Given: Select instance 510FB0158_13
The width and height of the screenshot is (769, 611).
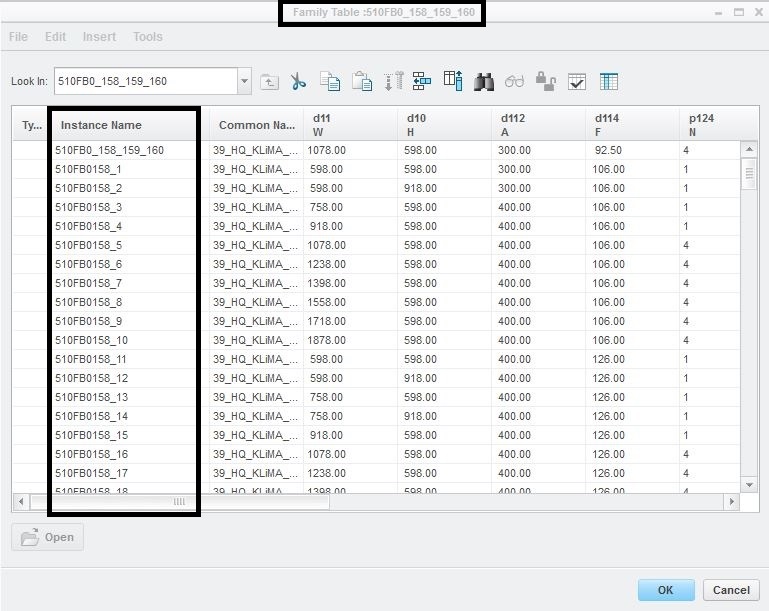Looking at the screenshot, I should 91,397.
